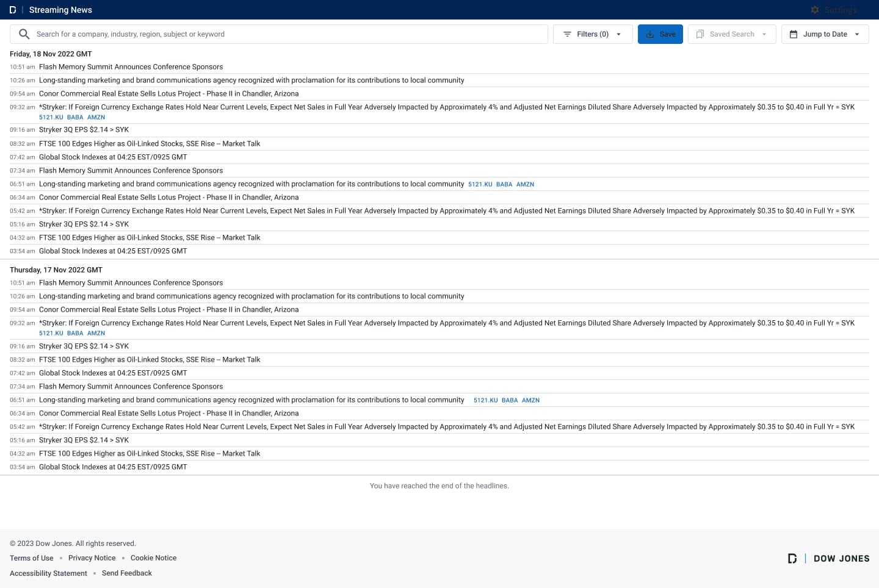The image size is (879, 588).
Task: Open Friday 10:26 am marketing agency headline
Action: click(251, 81)
